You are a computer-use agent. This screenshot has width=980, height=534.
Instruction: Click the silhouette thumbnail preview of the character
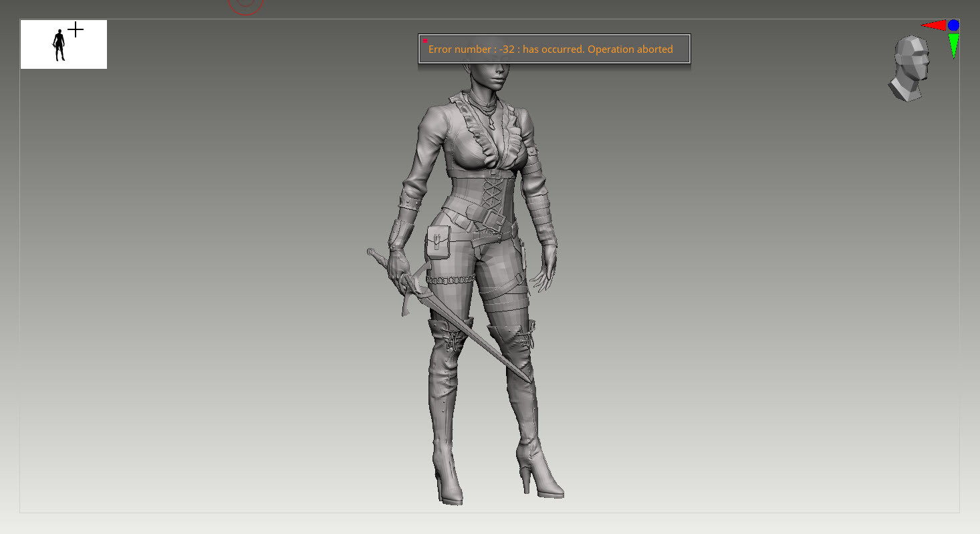[64, 44]
